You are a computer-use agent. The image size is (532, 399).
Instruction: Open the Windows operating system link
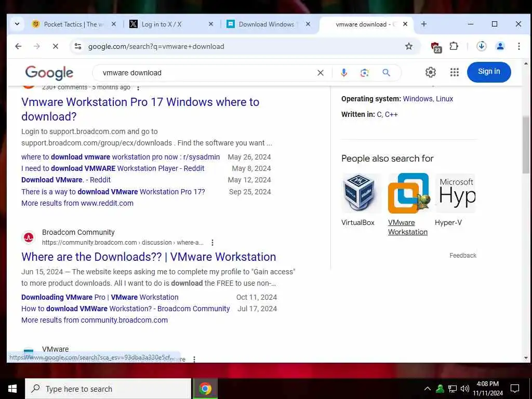(x=418, y=99)
